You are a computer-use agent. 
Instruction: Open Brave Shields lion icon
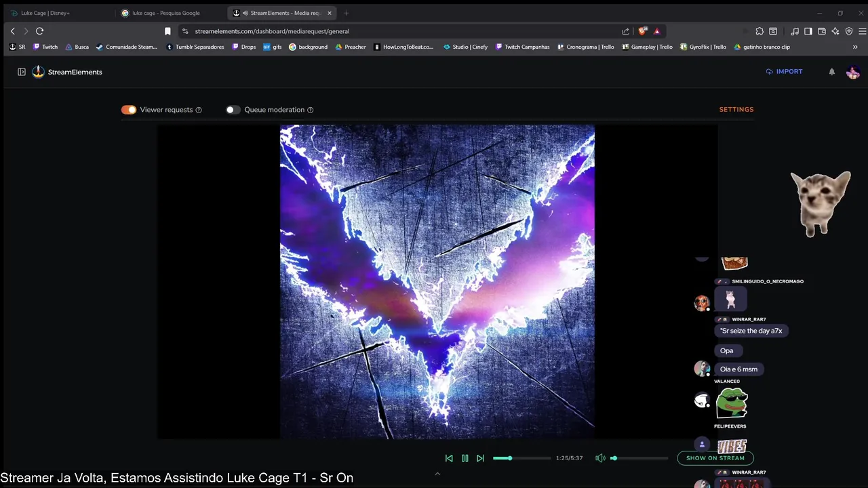pos(643,31)
